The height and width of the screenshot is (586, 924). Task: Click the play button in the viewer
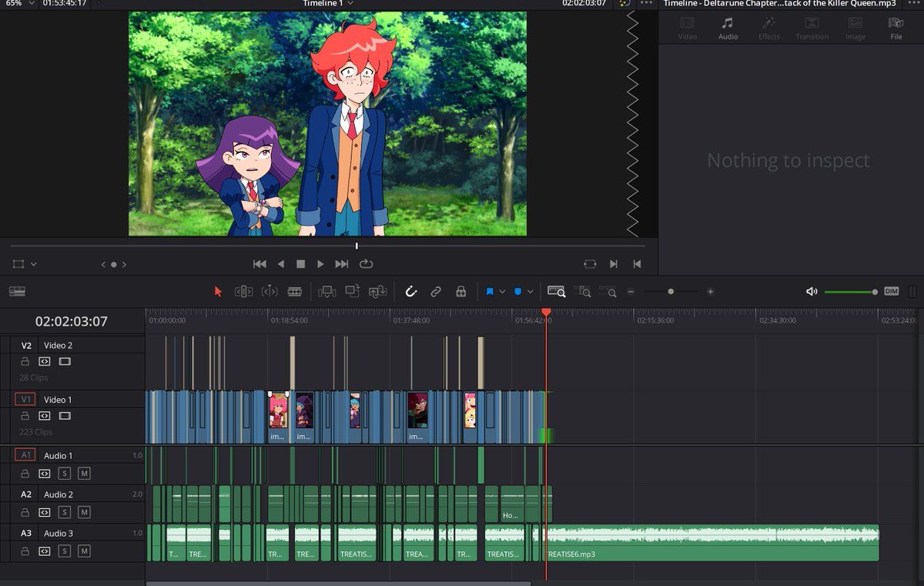click(x=320, y=264)
